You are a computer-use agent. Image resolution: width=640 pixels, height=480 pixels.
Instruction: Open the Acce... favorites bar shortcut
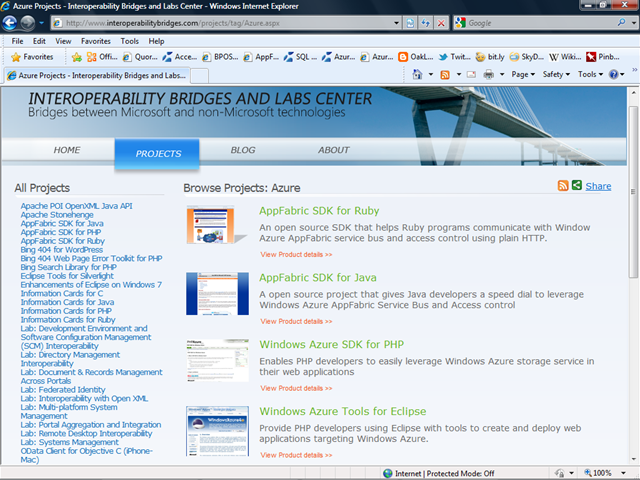(x=179, y=57)
